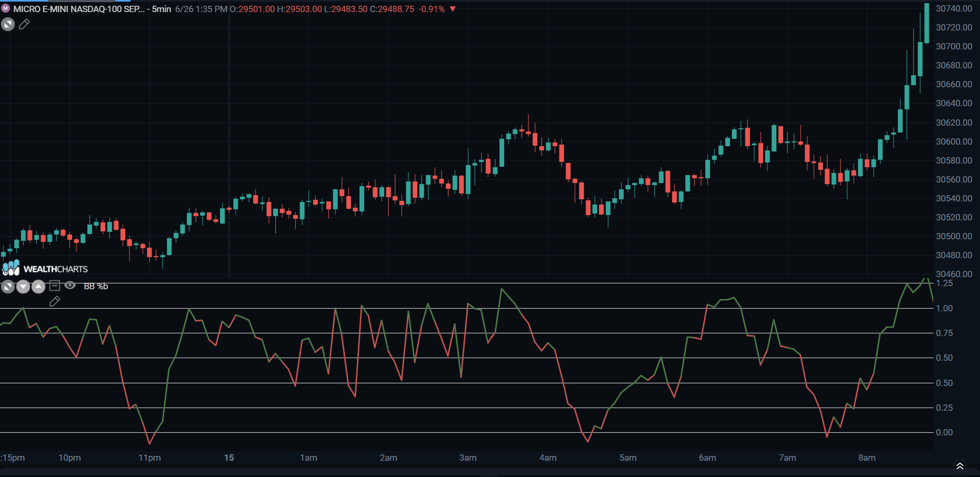Click the high value H:29503.00
Viewport: 980px width, 477px height.
coord(299,9)
